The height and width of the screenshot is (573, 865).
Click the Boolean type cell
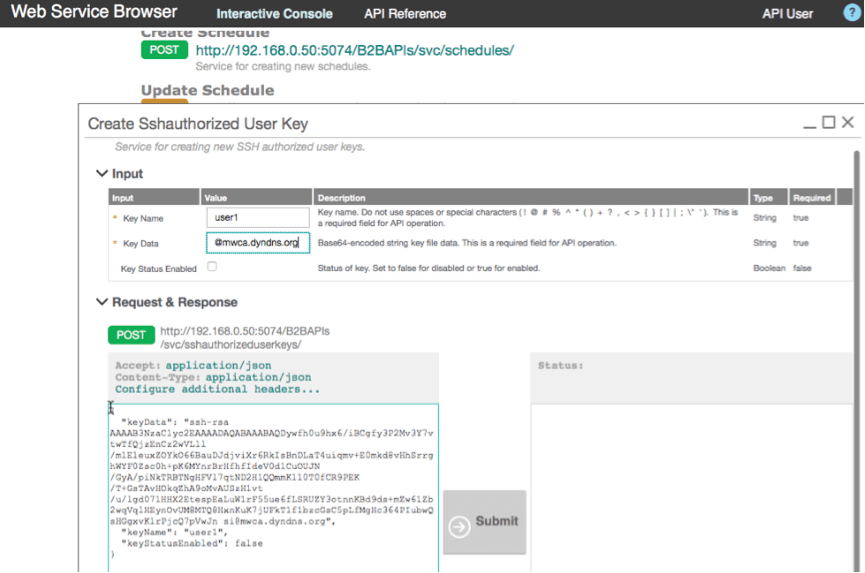click(769, 268)
